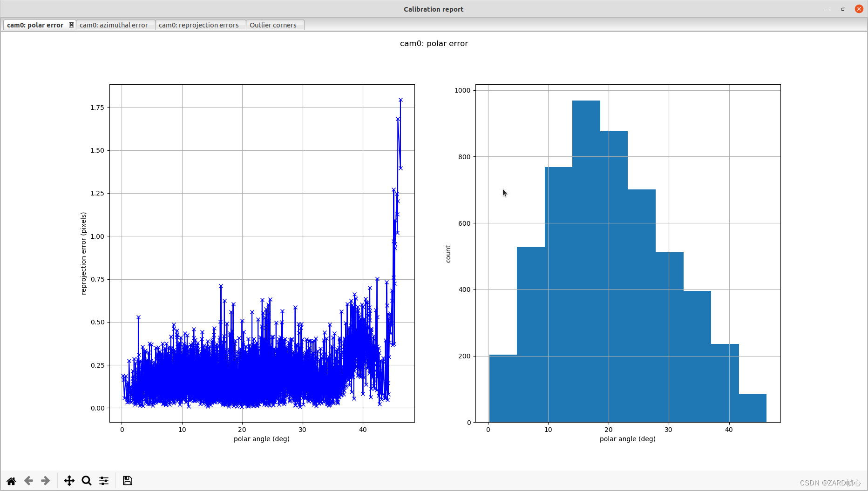Close the Calibration report window
The width and height of the screenshot is (868, 491).
[x=859, y=9]
